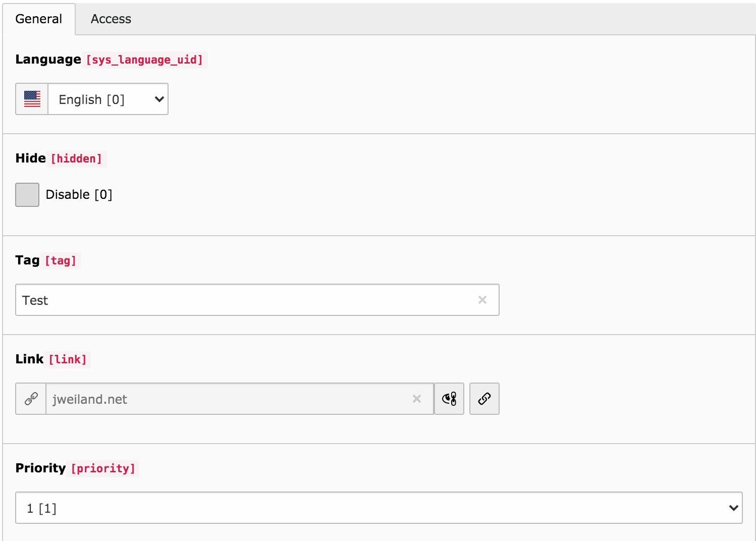This screenshot has width=756, height=541.
Task: Open the English [0] language dropdown
Action: coord(108,99)
